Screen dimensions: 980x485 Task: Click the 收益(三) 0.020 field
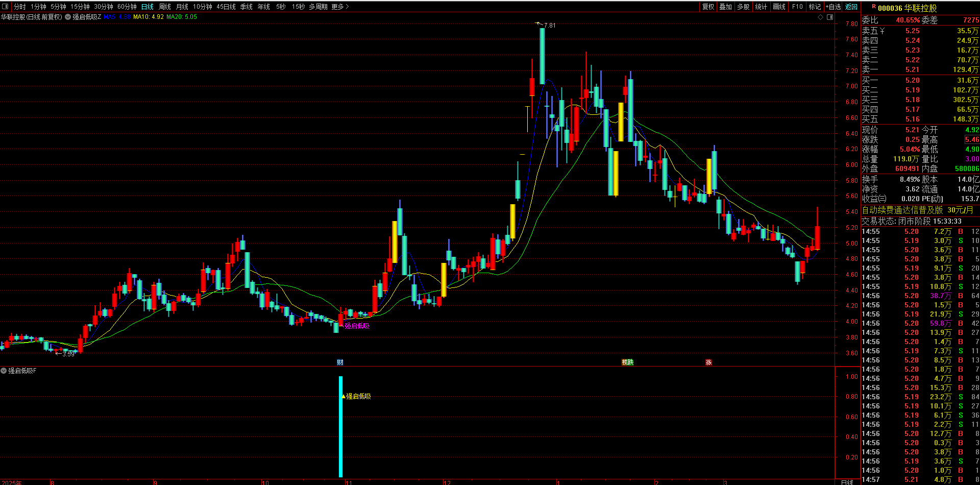click(x=891, y=199)
